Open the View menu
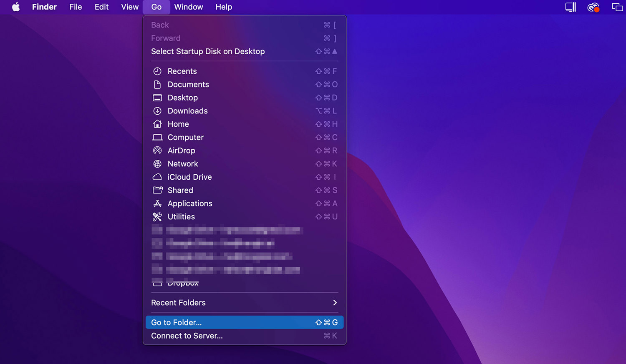Screen dimensions: 626x364 click(130, 7)
